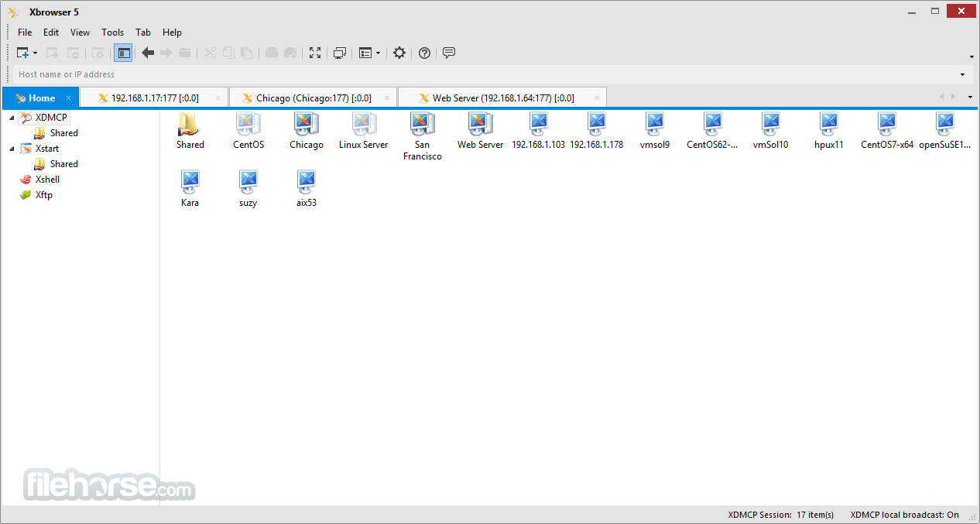The width and height of the screenshot is (980, 524).
Task: Toggle the session tree pane button
Action: [123, 53]
